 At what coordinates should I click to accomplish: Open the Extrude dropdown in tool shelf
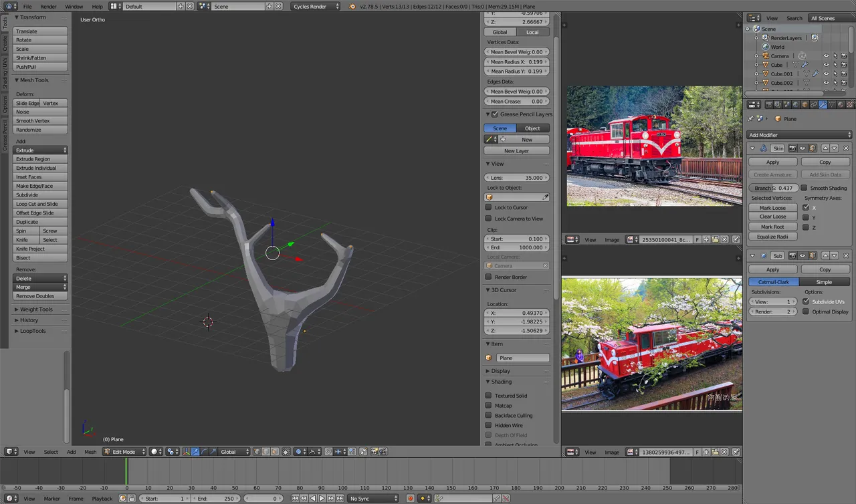pyautogui.click(x=41, y=150)
